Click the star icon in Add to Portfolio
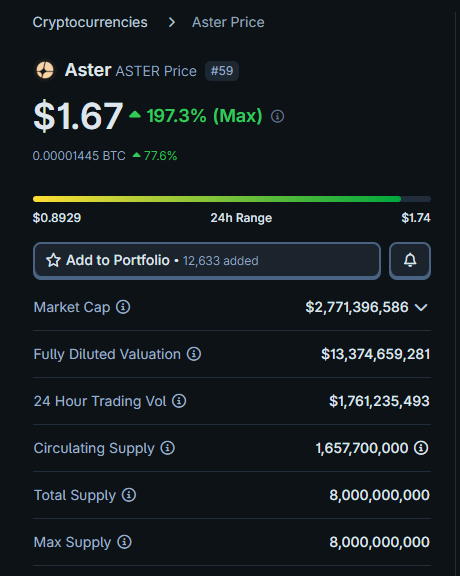The image size is (460, 576). [53, 260]
